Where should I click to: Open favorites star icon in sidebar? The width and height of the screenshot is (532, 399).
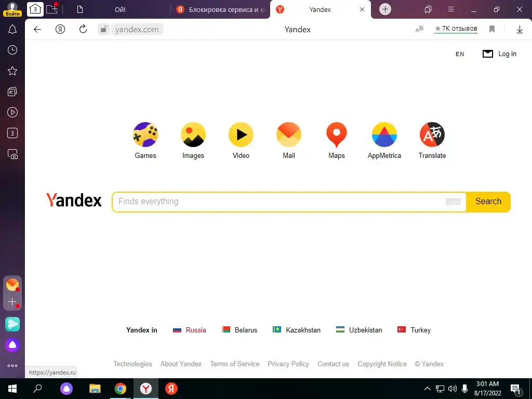point(12,71)
